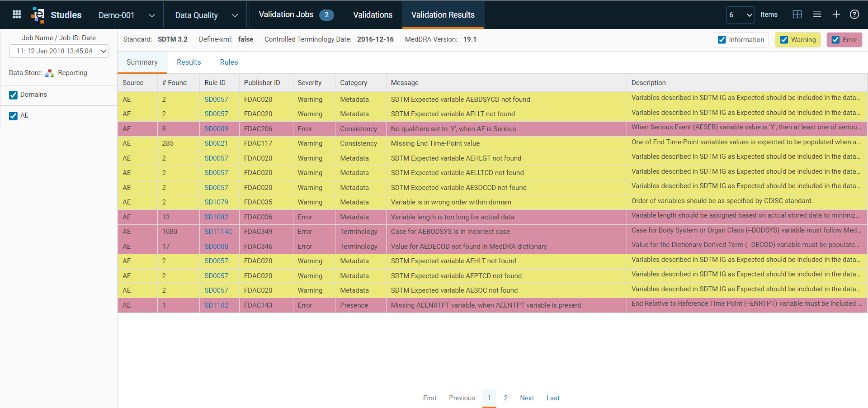
Task: Open the apps grid launcher icon
Action: click(17, 14)
